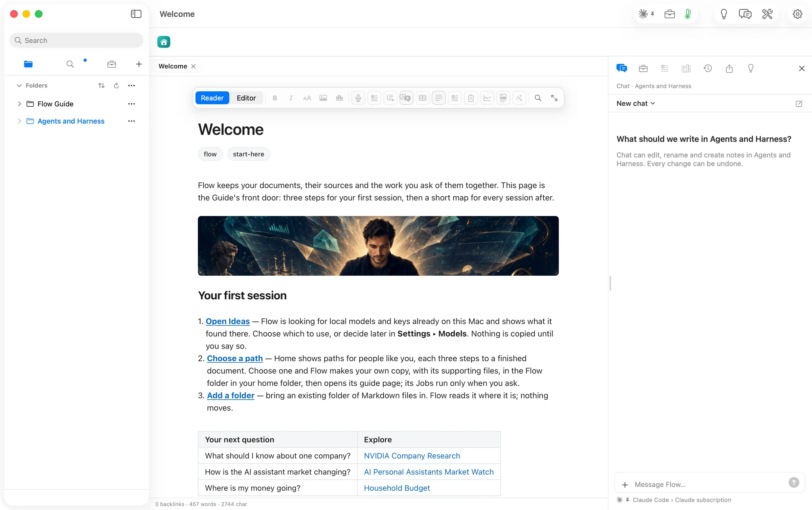Open the tools wrench icon in top toolbar

coord(767,14)
